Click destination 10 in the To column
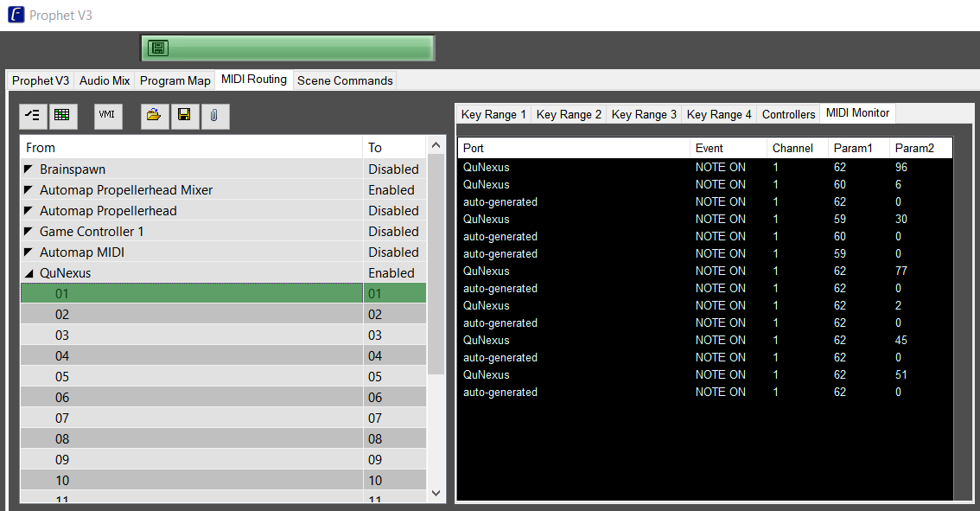 [394, 480]
